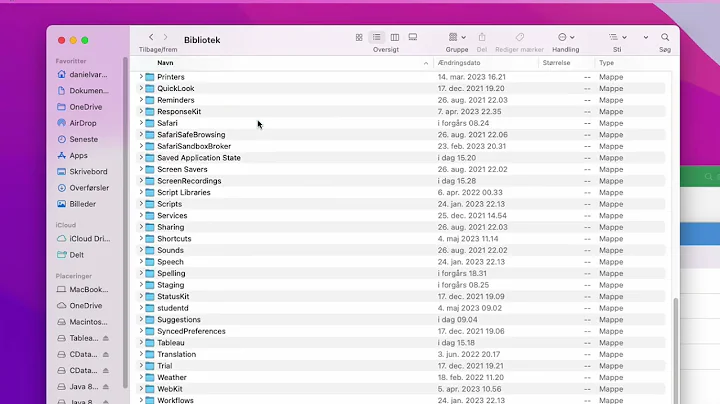Open danielvar home folder in sidebar
Image resolution: width=720 pixels, height=404 pixels.
tap(82, 74)
